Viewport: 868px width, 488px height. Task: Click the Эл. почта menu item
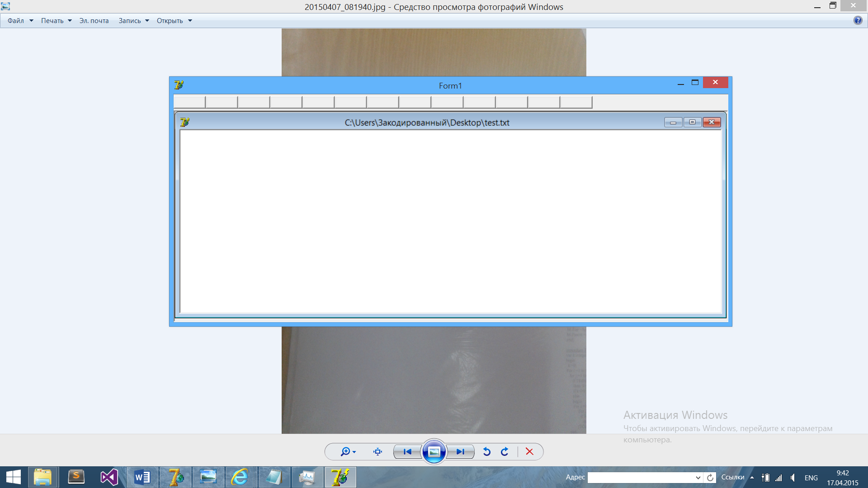(94, 21)
